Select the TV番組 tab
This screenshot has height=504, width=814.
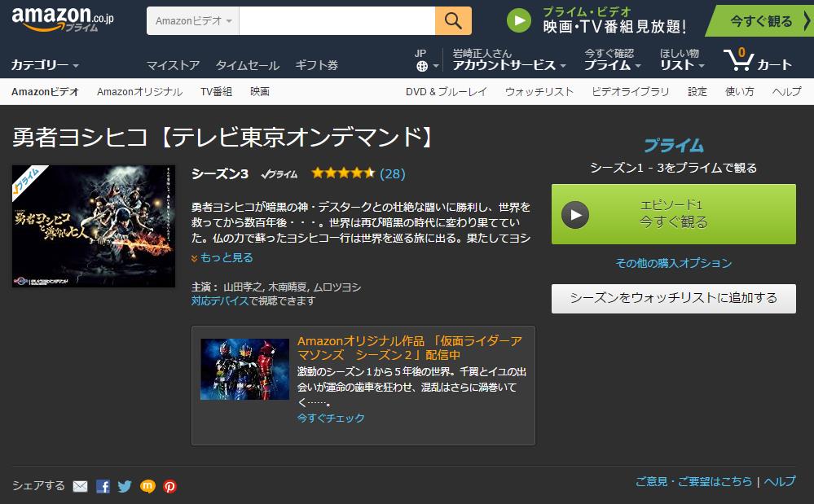[217, 92]
